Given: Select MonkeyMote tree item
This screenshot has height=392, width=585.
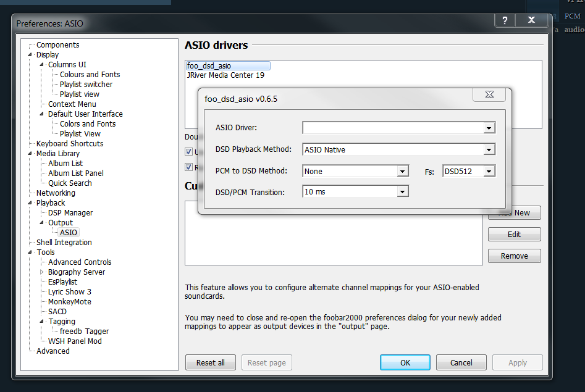Looking at the screenshot, I should tap(69, 302).
